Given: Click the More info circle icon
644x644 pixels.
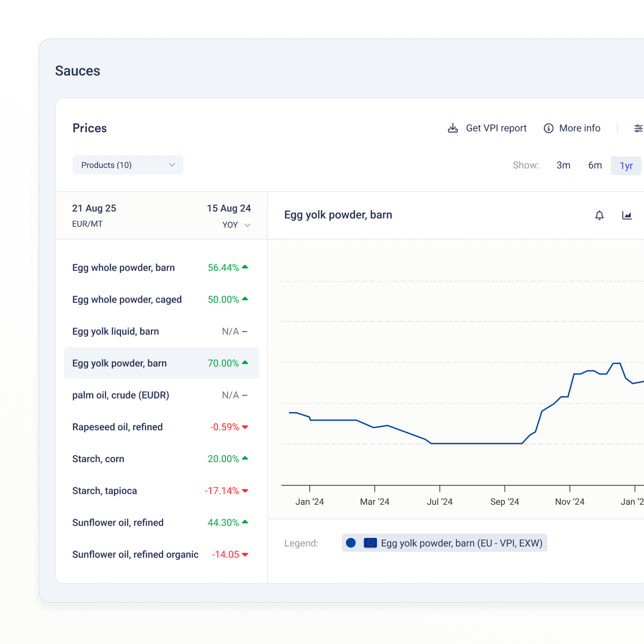Looking at the screenshot, I should [x=548, y=128].
